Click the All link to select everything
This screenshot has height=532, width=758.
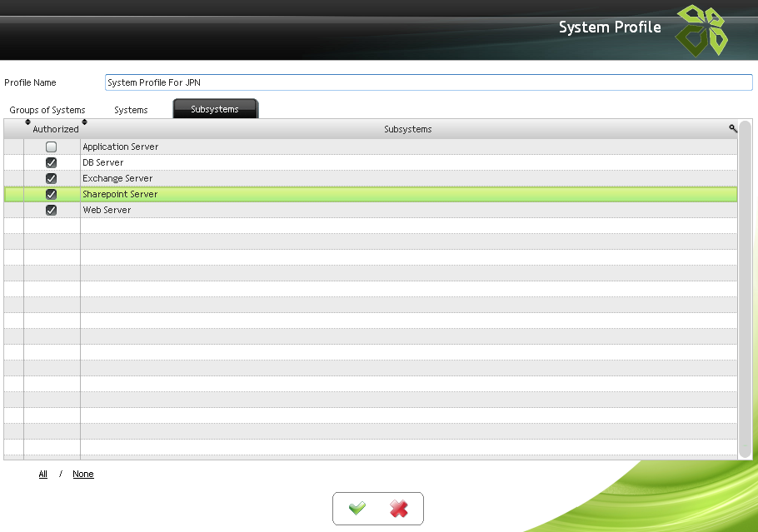click(x=43, y=474)
